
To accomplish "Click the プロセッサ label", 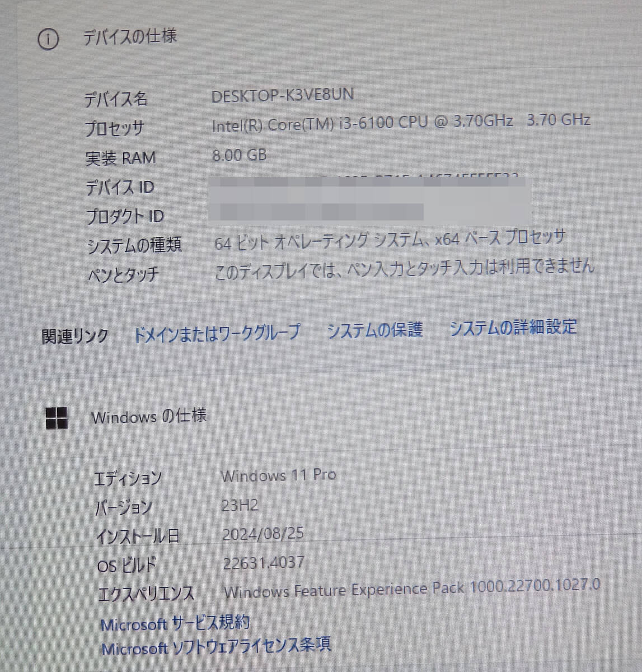I will click(x=115, y=129).
